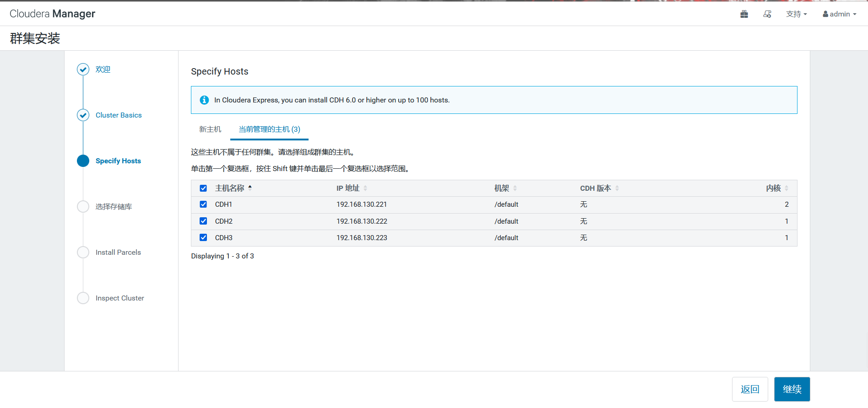Click host name CDH1
The height and width of the screenshot is (408, 868).
click(223, 204)
